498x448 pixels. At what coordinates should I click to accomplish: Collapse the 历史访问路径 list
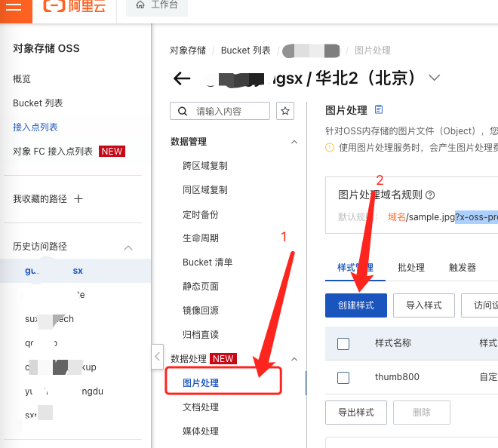128,247
